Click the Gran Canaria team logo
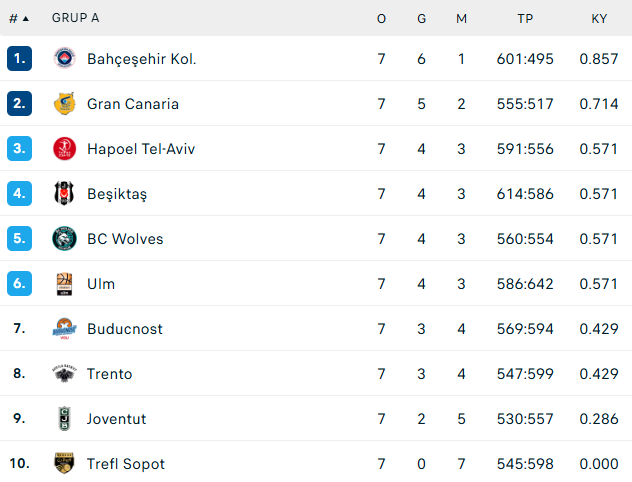This screenshot has height=482, width=632. [64, 104]
